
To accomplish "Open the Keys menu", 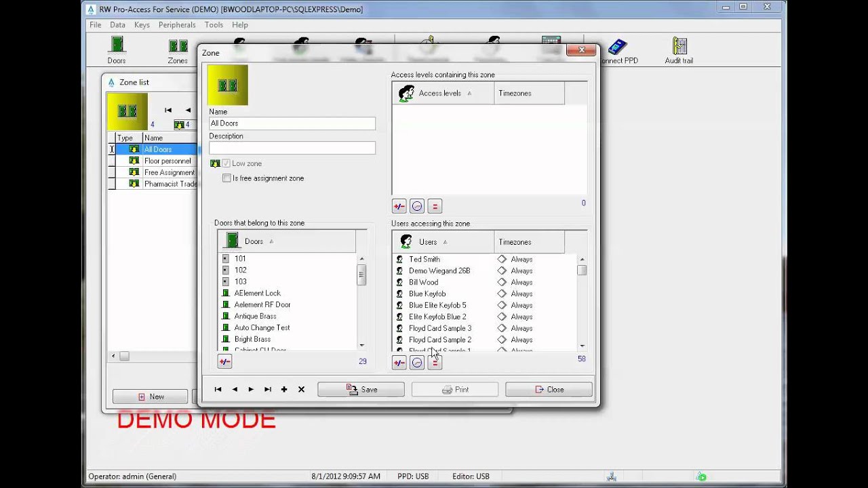I will [142, 24].
